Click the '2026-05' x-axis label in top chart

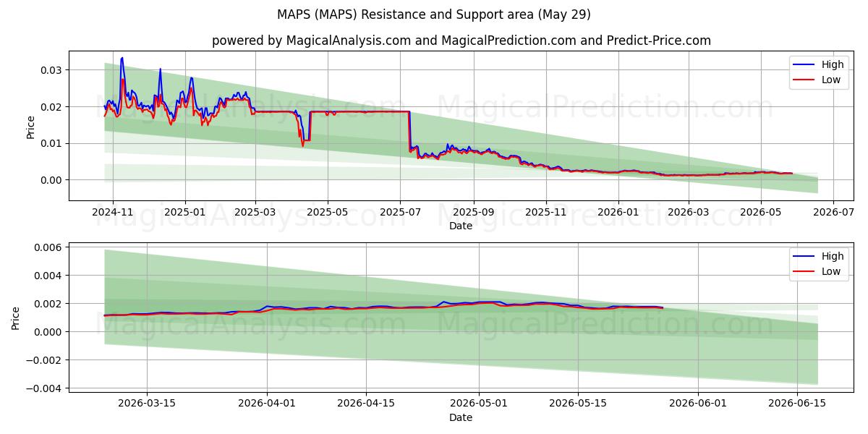pyautogui.click(x=762, y=213)
